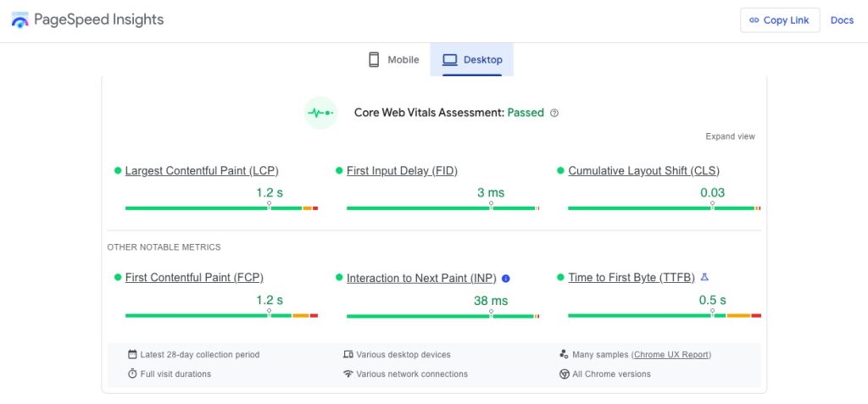Image resolution: width=868 pixels, height=404 pixels.
Task: Click the link icon in the Copy Link button
Action: [x=754, y=20]
